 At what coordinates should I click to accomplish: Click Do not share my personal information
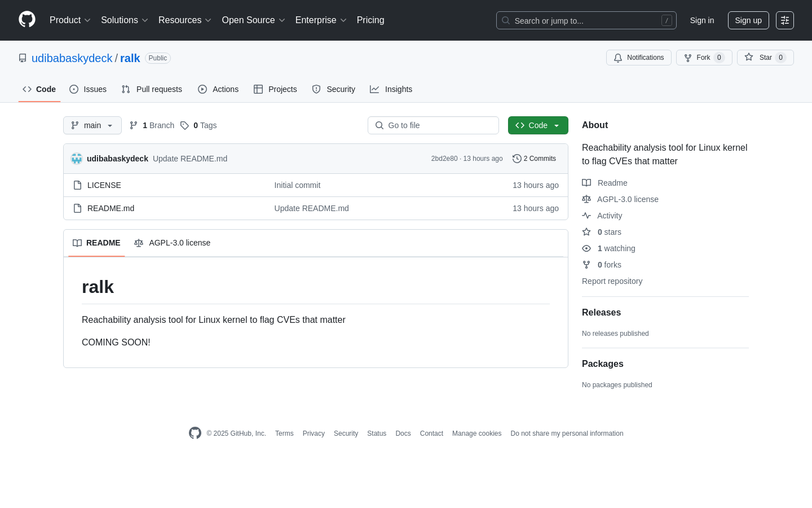click(567, 433)
